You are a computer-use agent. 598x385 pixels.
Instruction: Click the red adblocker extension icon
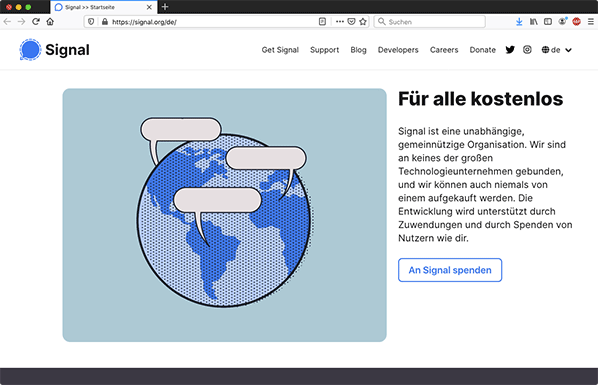point(576,22)
